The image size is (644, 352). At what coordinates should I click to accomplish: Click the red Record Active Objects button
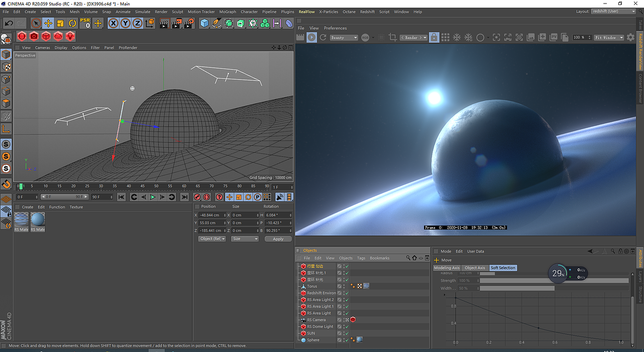pos(197,197)
